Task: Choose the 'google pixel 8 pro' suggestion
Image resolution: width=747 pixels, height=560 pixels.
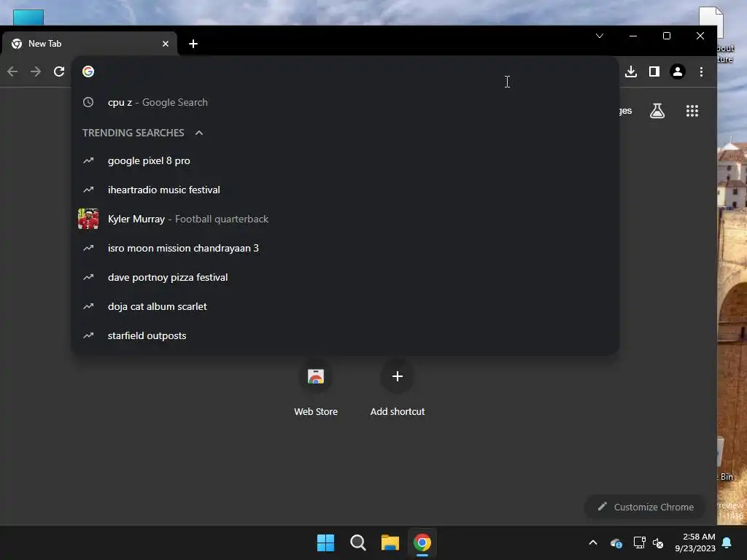Action: (x=345, y=161)
